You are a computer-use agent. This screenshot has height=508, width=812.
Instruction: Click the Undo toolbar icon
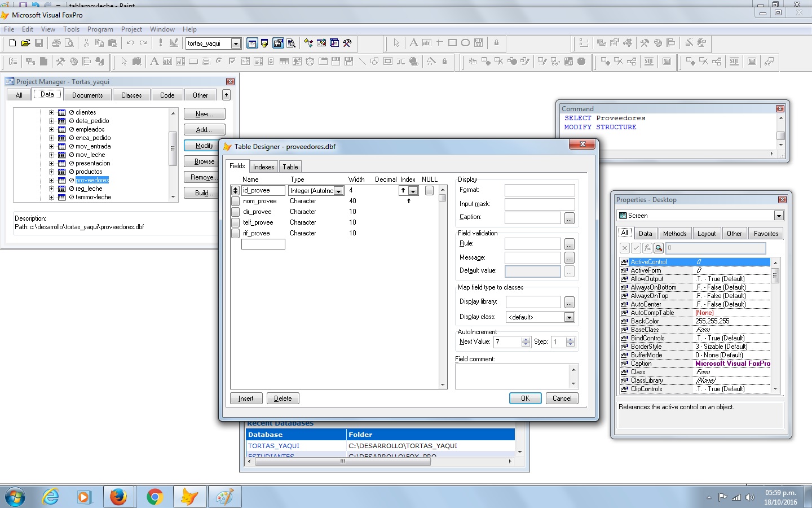click(x=130, y=43)
